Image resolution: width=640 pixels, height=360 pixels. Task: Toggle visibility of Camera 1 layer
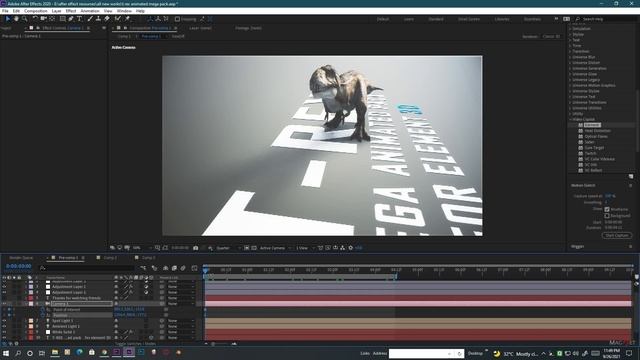pyautogui.click(x=4, y=304)
